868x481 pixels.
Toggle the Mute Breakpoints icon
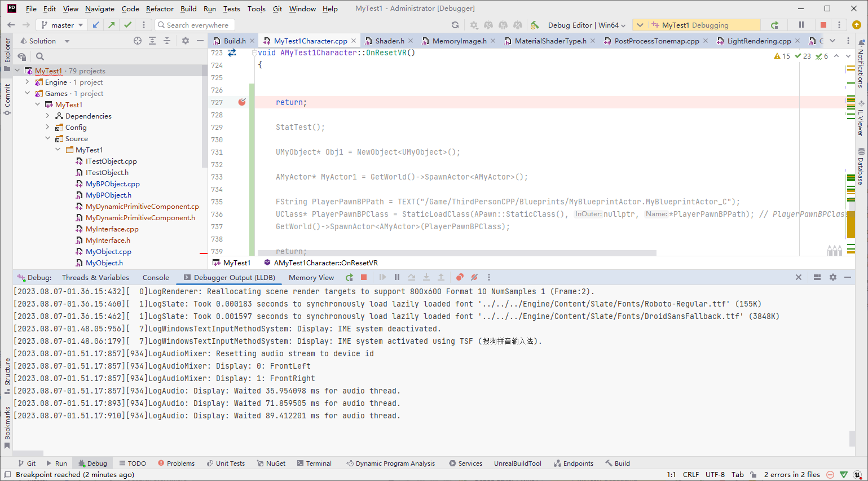tap(474, 277)
